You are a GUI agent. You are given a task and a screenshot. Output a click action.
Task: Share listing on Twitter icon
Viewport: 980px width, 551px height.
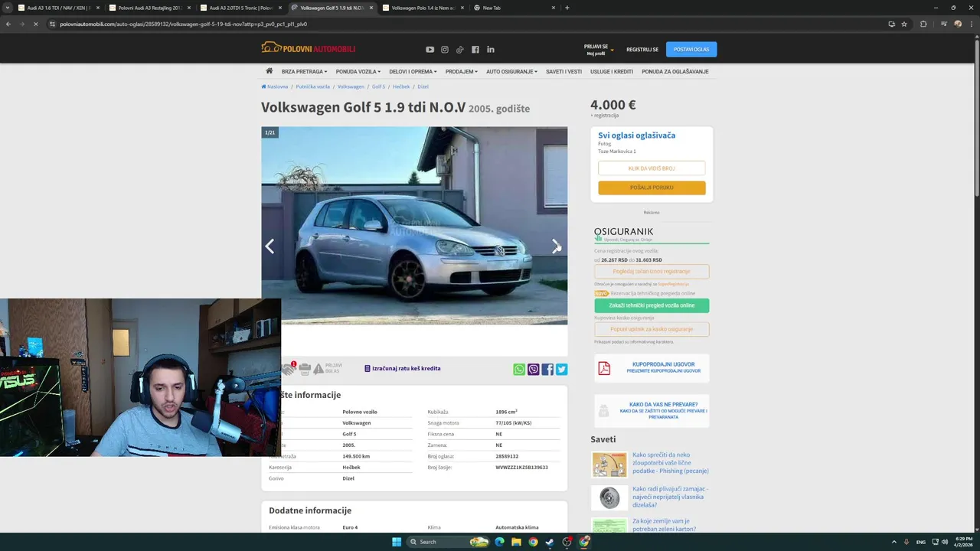pos(561,369)
